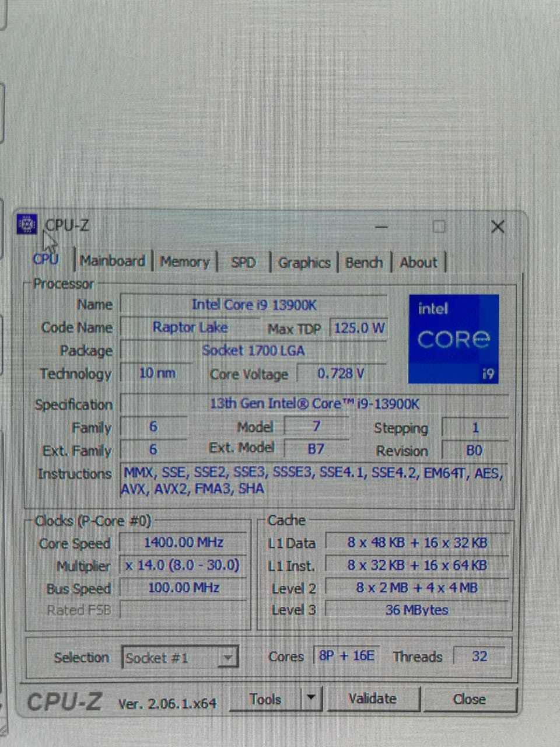This screenshot has height=747, width=560.
Task: Click the CPU-Z app icon in title bar
Action: tap(27, 224)
